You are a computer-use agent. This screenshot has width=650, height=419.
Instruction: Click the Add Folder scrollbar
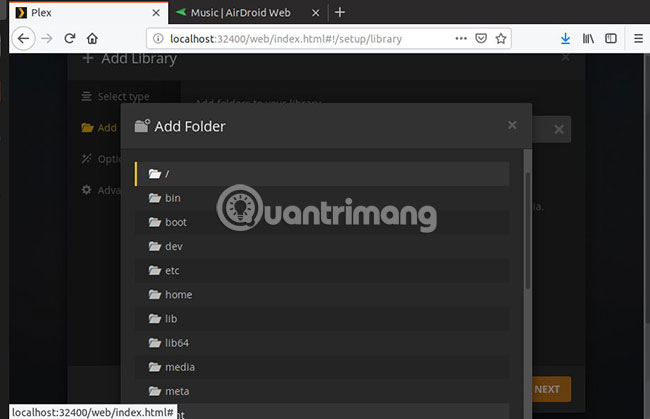point(528,230)
